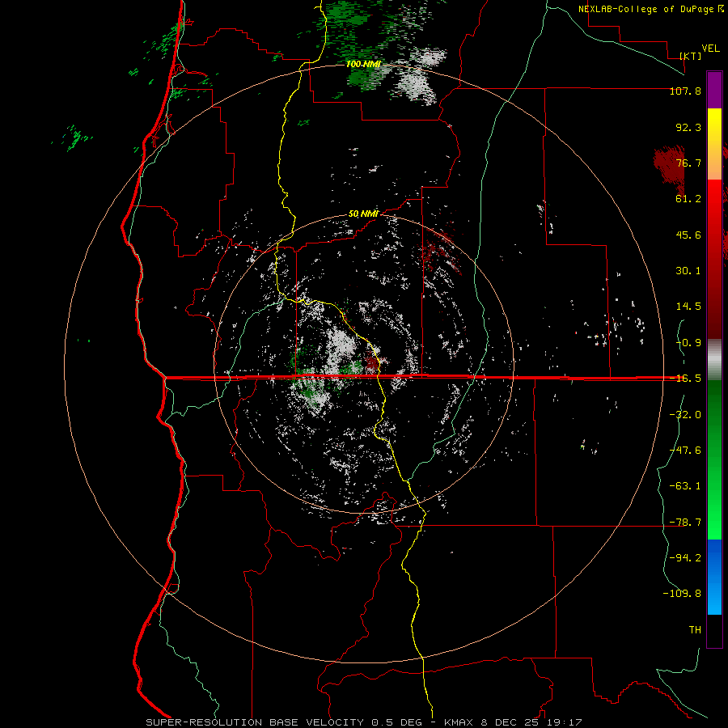This screenshot has width=728, height=728.
Task: Click the 30.1 velocity scale value
Action: (688, 271)
